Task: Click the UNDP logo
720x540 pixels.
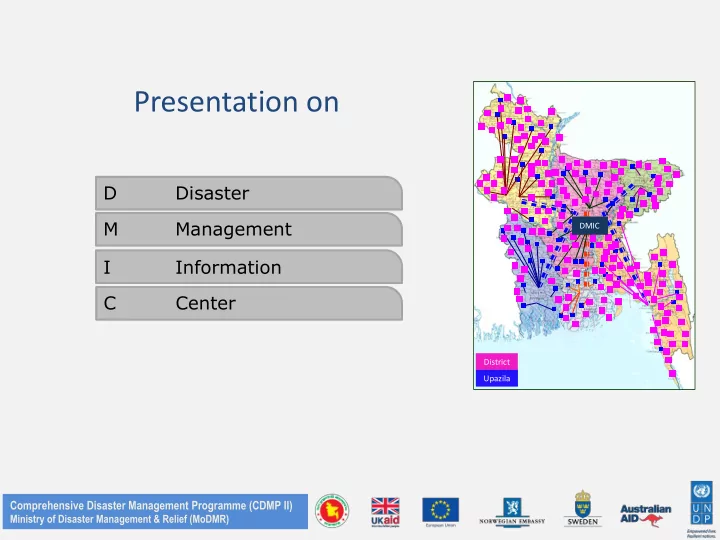Action: (x=701, y=509)
